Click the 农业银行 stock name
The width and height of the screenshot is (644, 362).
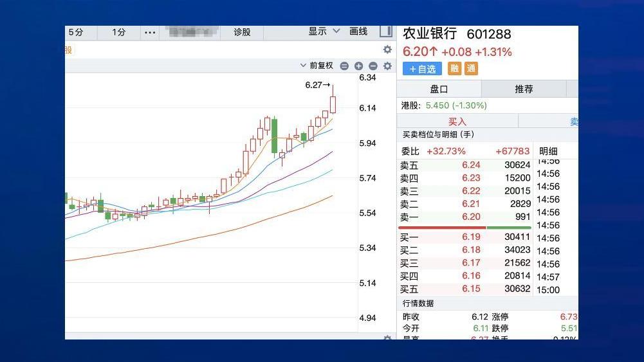tap(430, 33)
